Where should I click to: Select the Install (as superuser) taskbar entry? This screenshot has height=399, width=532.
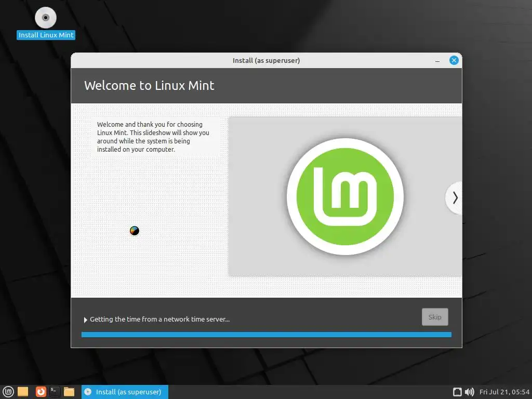[125, 392]
